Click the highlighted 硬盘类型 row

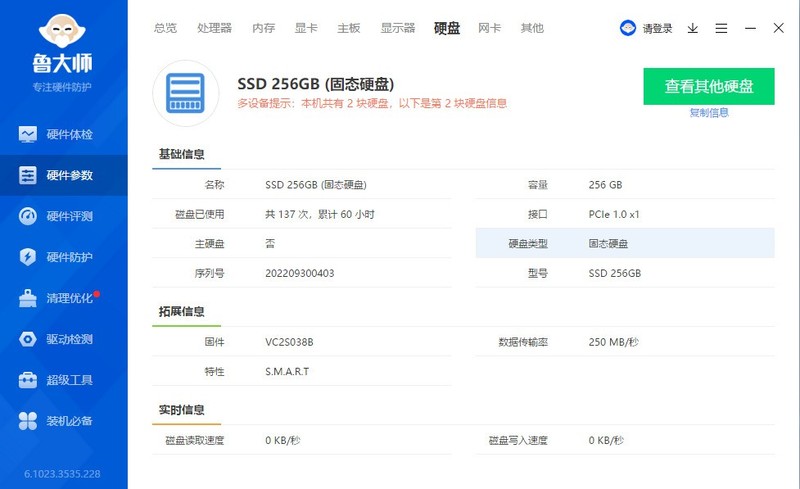625,243
